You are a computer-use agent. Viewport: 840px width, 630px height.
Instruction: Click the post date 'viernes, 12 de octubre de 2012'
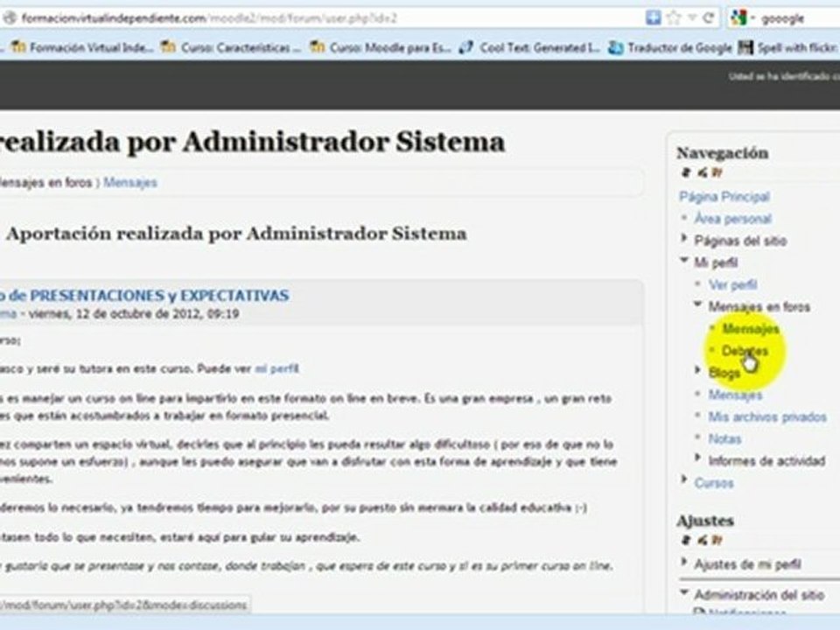[x=116, y=313]
